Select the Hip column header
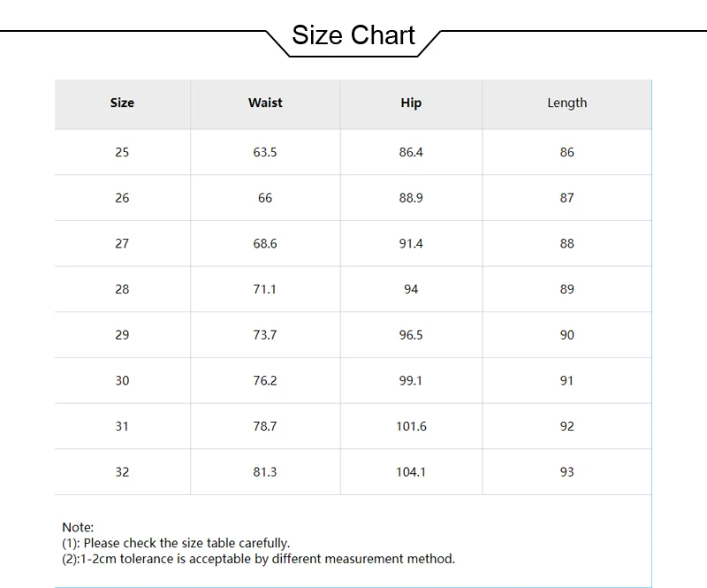 click(x=411, y=103)
